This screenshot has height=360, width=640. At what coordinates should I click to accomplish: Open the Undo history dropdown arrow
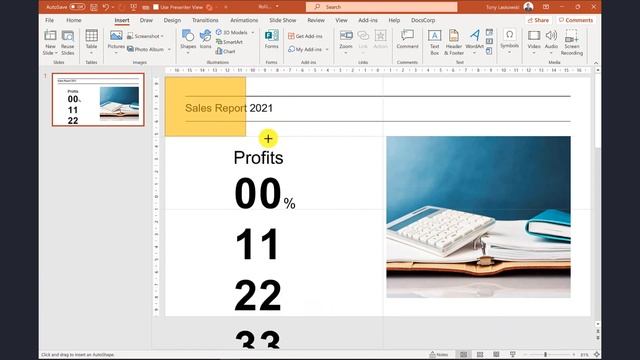click(113, 7)
